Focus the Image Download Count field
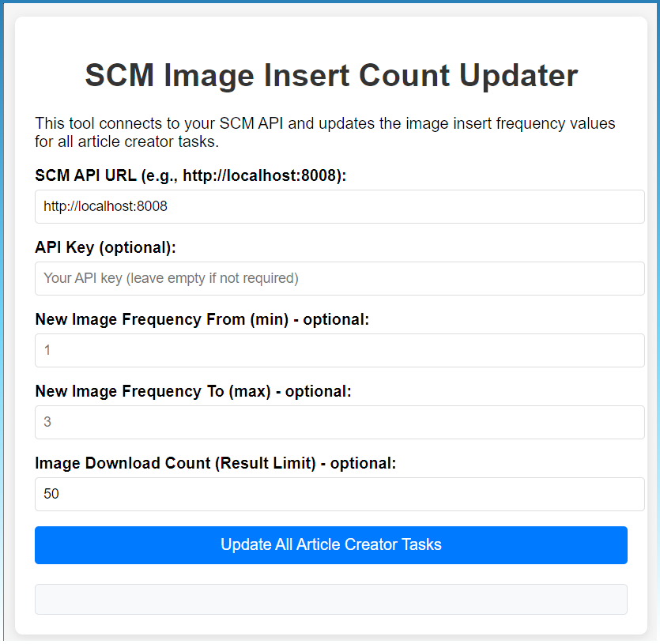This screenshot has height=644, width=660. pos(340,494)
